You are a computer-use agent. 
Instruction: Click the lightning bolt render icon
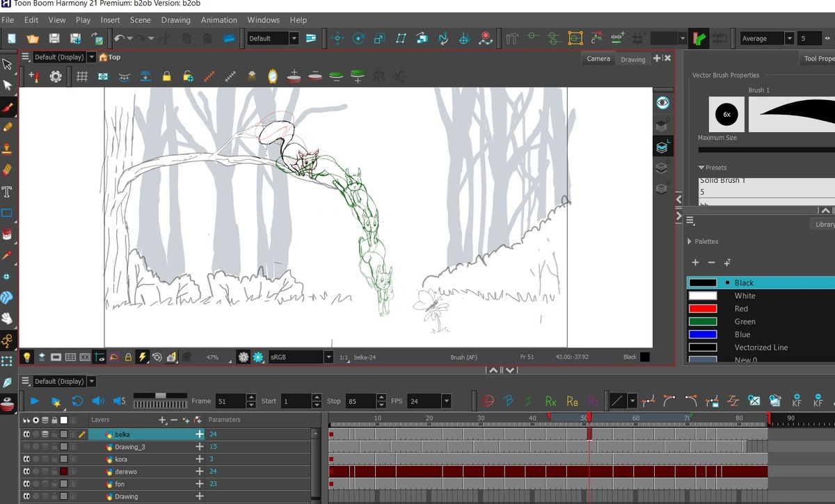143,357
